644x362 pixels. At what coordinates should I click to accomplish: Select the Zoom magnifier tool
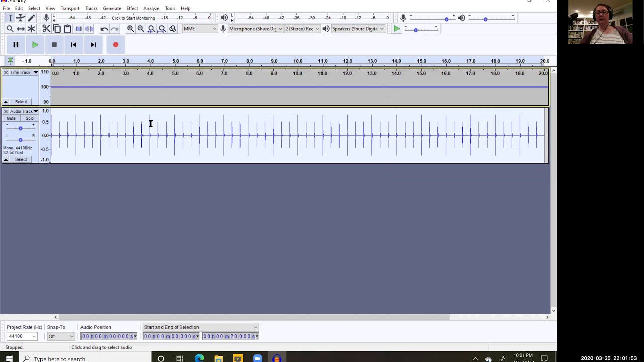click(10, 29)
